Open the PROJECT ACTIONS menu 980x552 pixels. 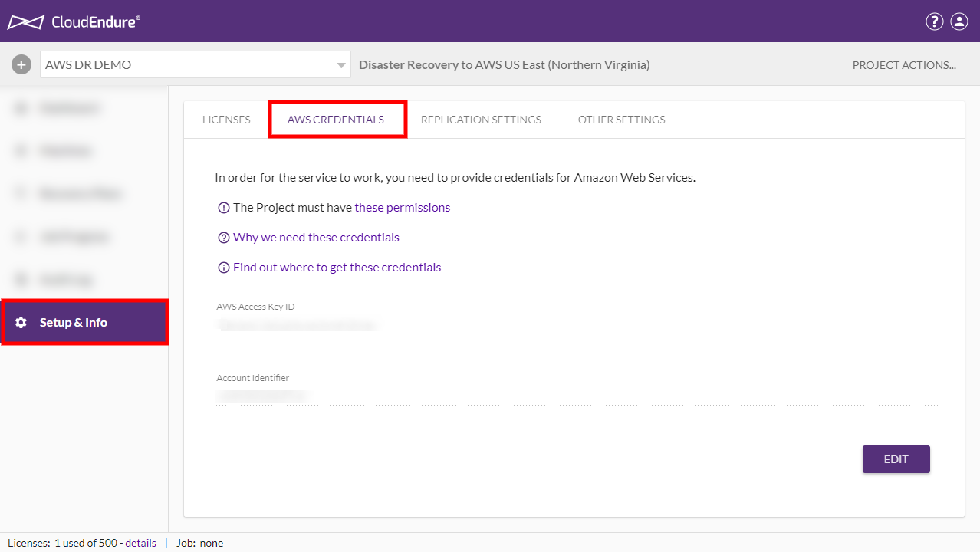point(904,65)
